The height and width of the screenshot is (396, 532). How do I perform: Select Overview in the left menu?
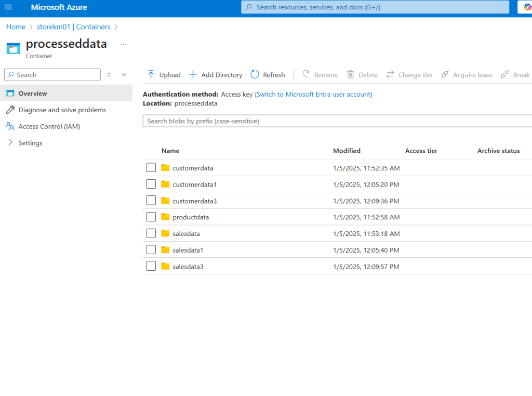click(33, 94)
